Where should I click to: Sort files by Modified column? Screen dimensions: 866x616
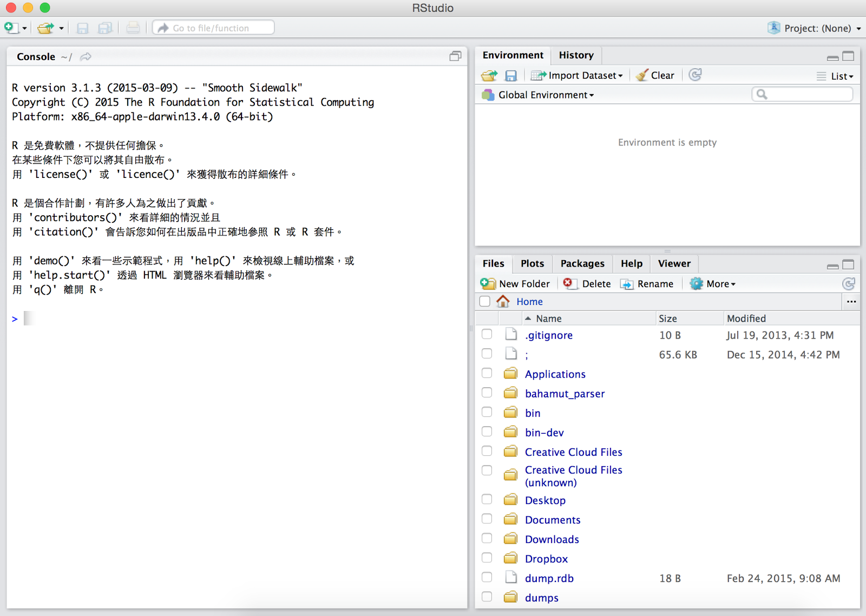click(x=792, y=319)
